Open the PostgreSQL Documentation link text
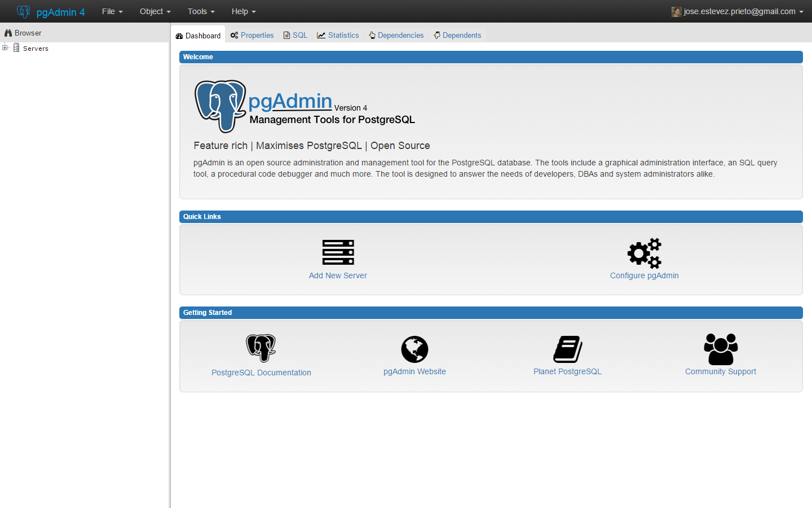The height and width of the screenshot is (508, 812). [x=261, y=373]
